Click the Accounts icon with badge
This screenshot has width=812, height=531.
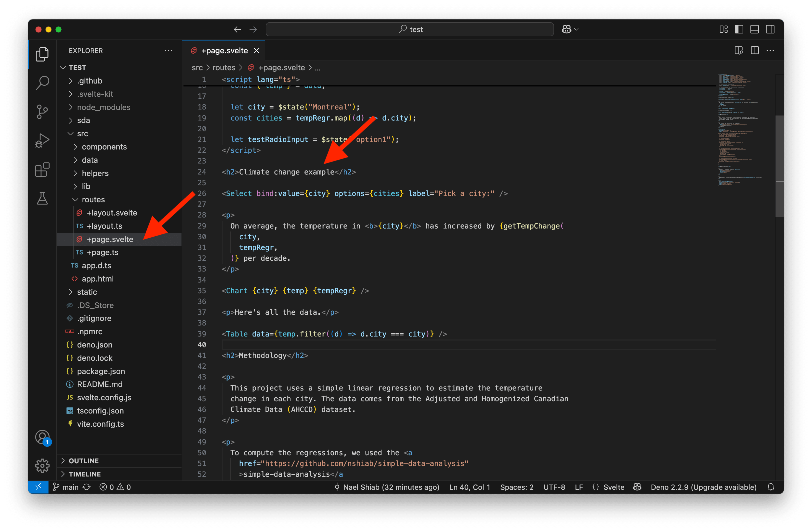click(x=42, y=437)
